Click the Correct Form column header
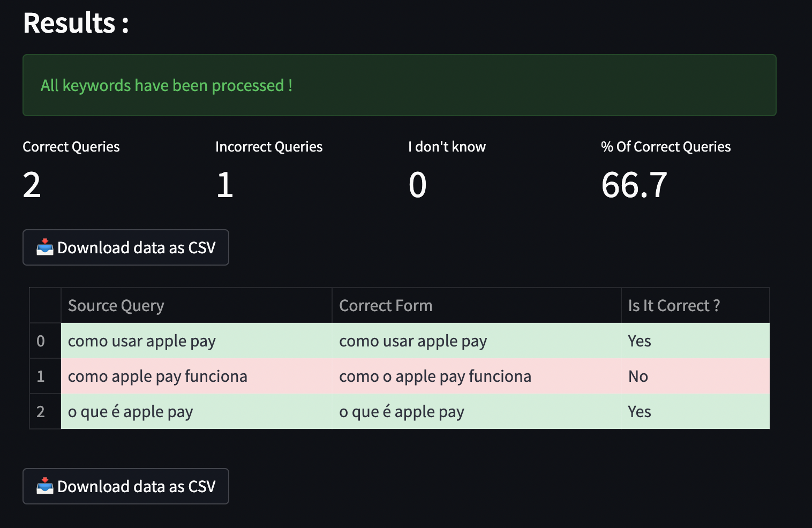 [386, 306]
